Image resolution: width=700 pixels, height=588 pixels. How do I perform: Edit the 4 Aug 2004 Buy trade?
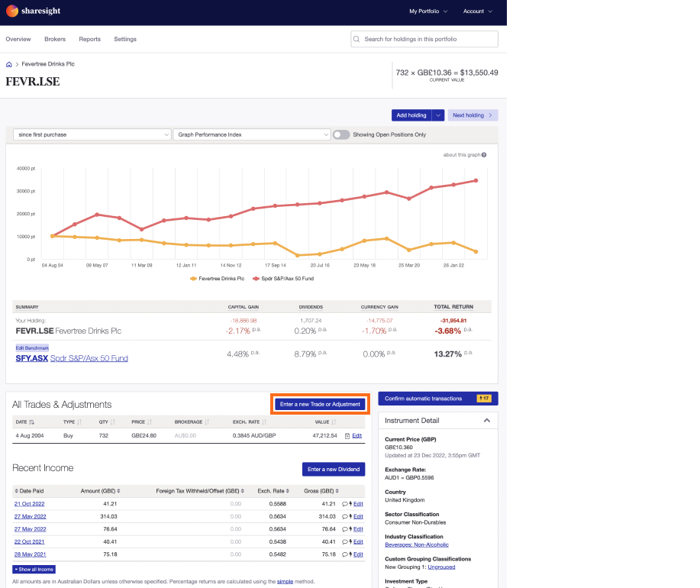point(357,436)
